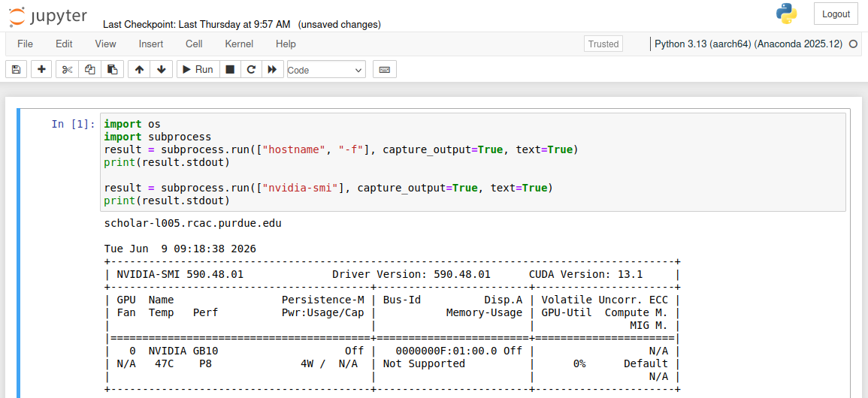Click the Persistence-M column header
The image size is (868, 398).
point(322,300)
